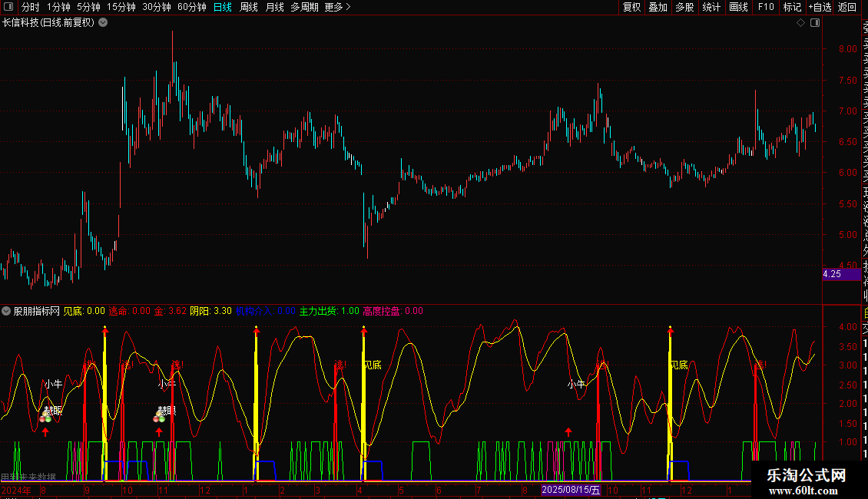This screenshot has height=499, width=868.
Task: Switch to the 60分钟 chart
Action: [192, 7]
